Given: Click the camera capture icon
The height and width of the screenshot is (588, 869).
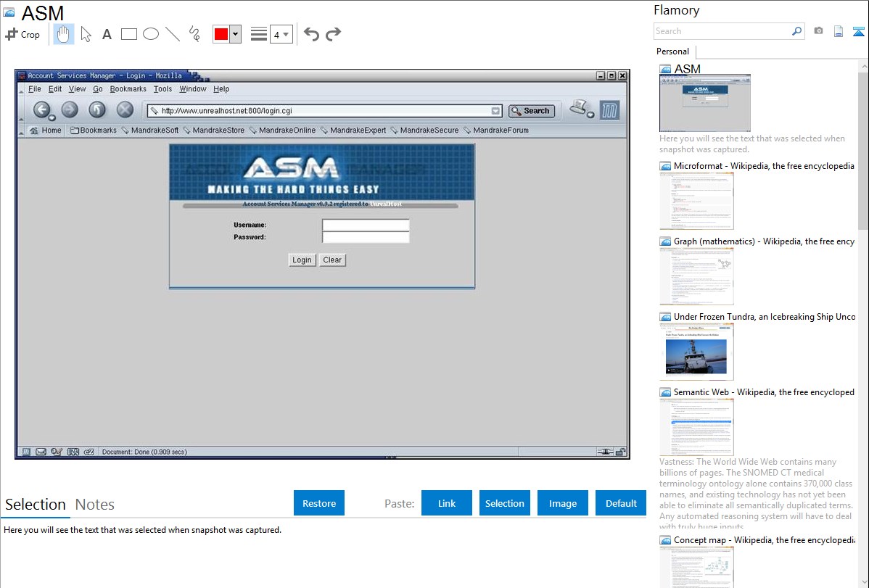Looking at the screenshot, I should [x=818, y=31].
